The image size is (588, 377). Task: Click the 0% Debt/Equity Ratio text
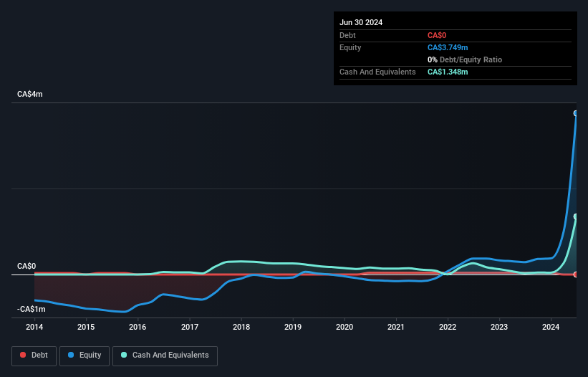[x=465, y=59]
